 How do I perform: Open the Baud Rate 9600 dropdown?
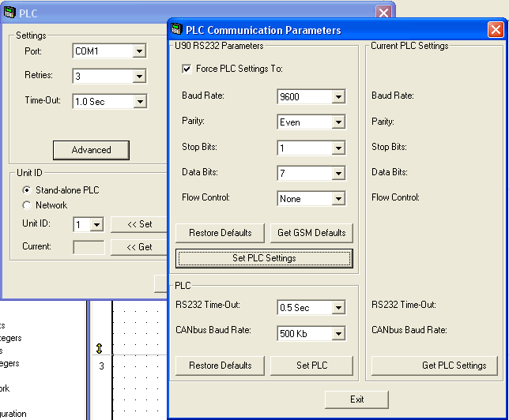point(338,96)
